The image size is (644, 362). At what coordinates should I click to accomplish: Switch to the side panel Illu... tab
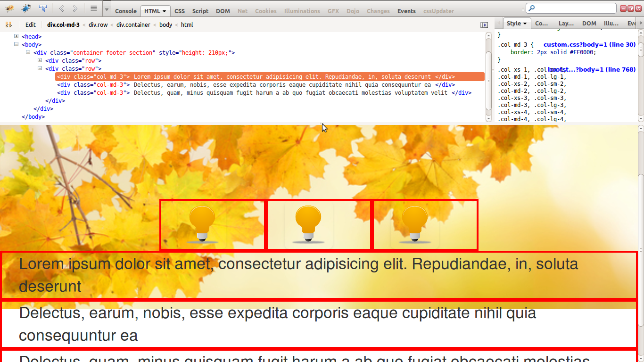point(611,23)
